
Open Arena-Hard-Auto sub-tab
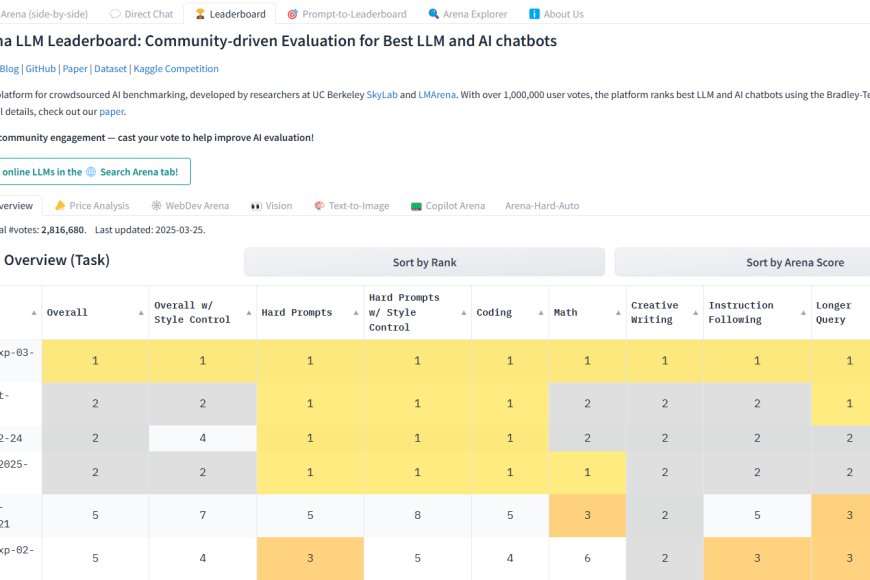click(541, 206)
